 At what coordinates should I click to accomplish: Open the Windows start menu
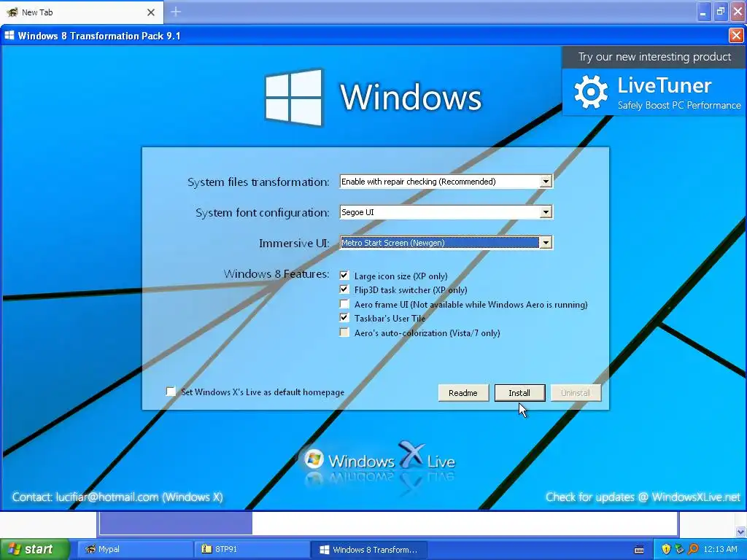tap(34, 549)
